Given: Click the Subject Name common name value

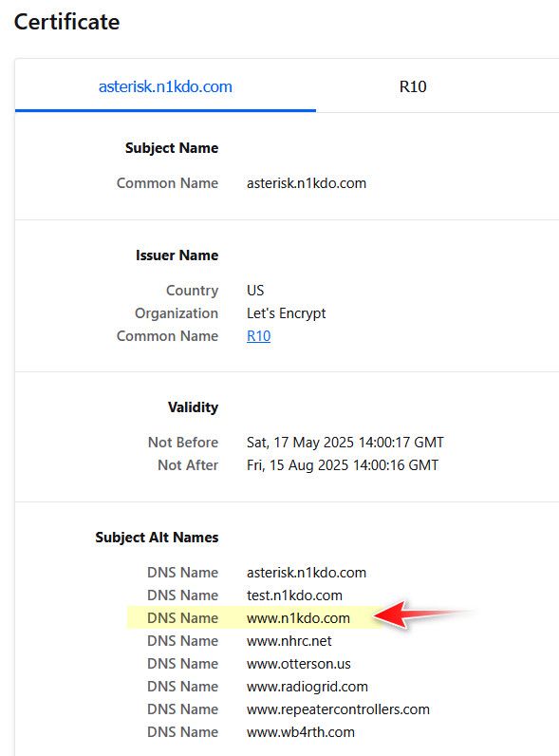Looking at the screenshot, I should pos(307,183).
